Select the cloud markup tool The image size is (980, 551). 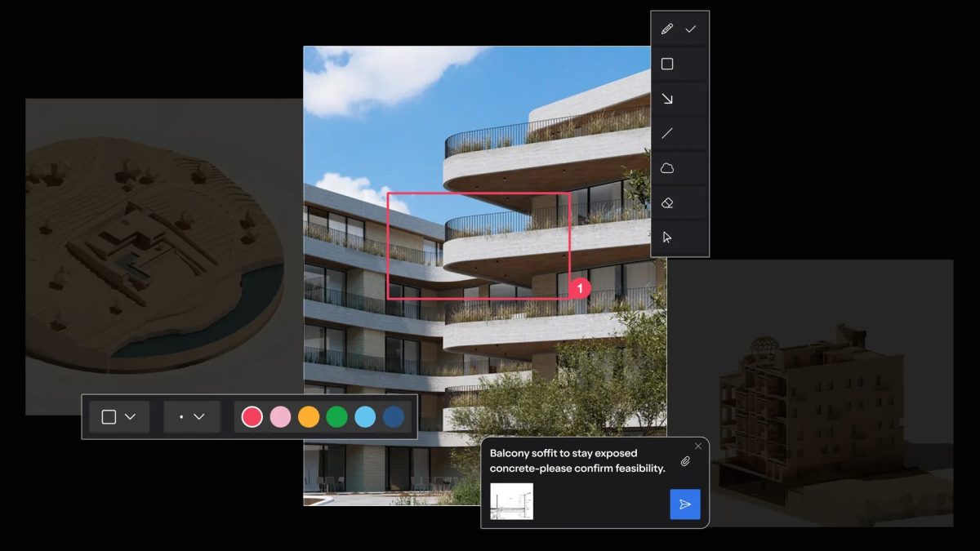pos(667,168)
